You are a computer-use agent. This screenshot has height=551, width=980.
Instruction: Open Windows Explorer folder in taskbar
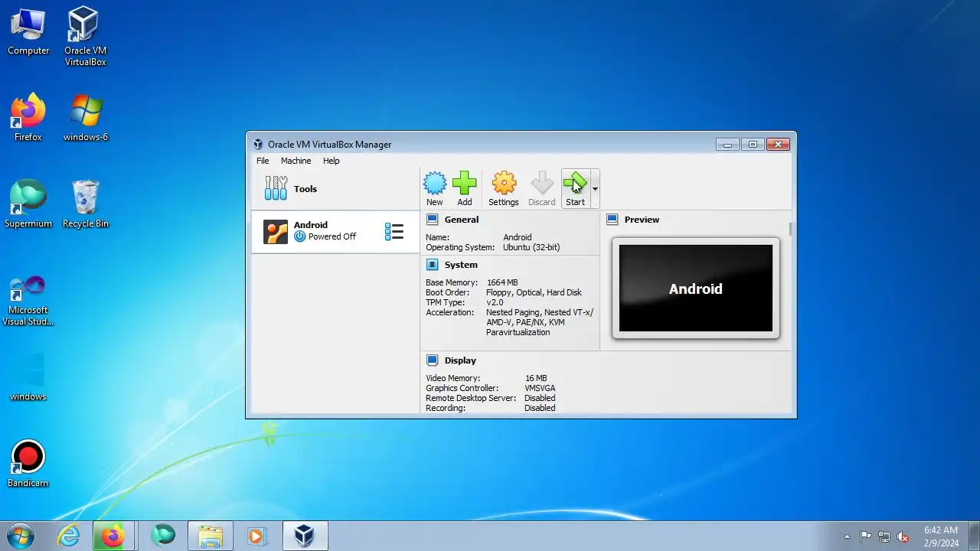pyautogui.click(x=210, y=536)
